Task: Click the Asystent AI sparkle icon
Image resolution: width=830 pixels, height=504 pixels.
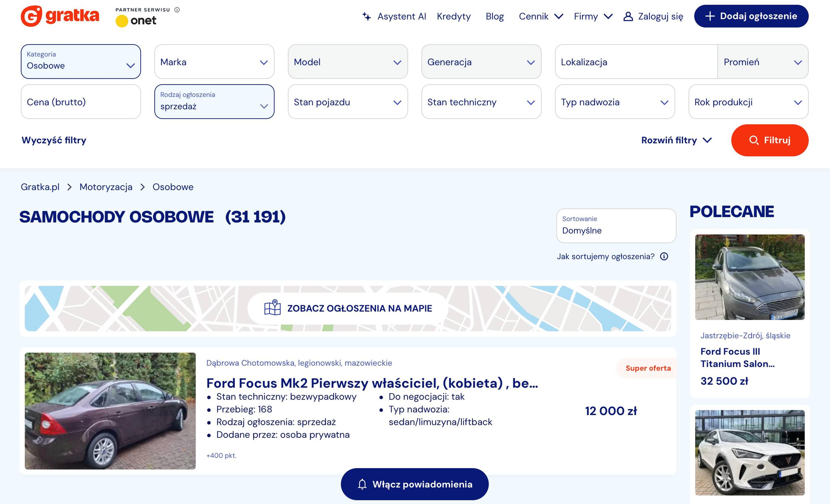Action: [x=367, y=16]
